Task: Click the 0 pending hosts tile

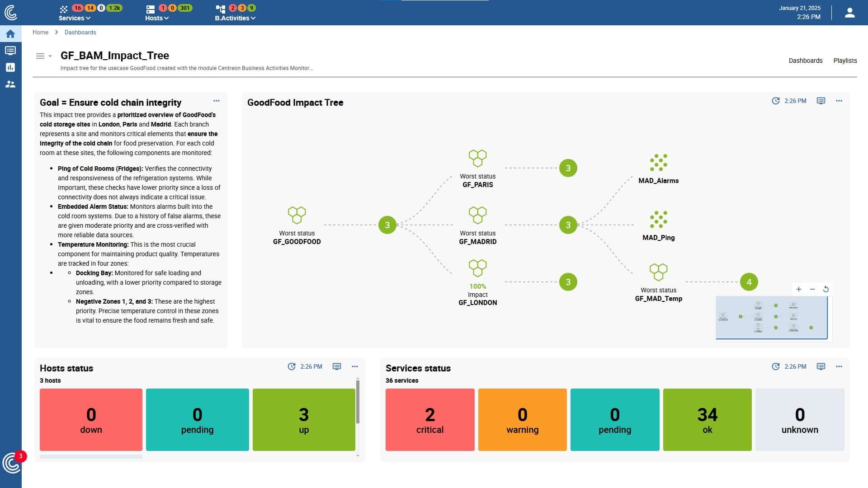Action: pos(198,420)
